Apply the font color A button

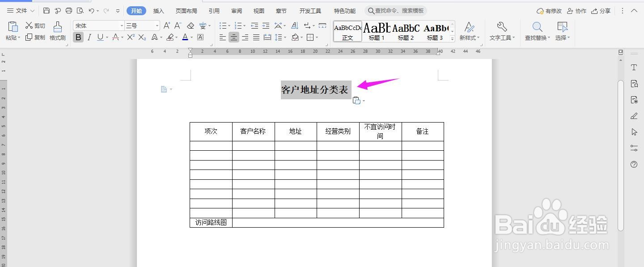click(185, 38)
